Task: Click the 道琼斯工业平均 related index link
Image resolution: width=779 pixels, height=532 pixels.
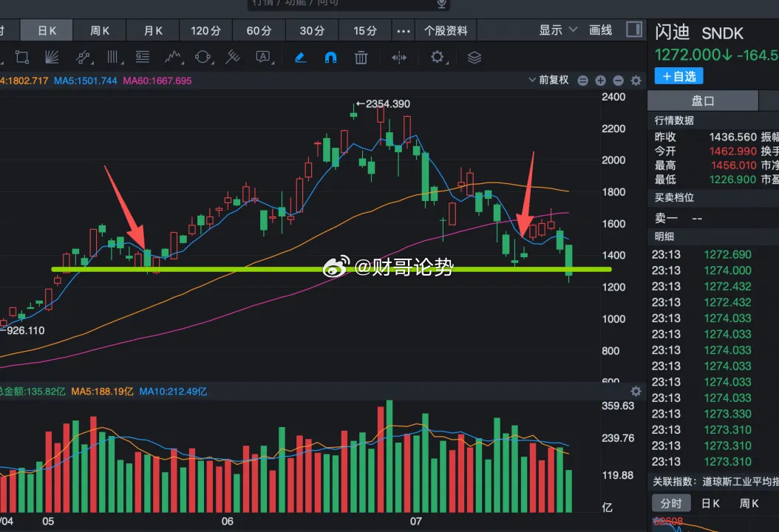Action: point(741,481)
